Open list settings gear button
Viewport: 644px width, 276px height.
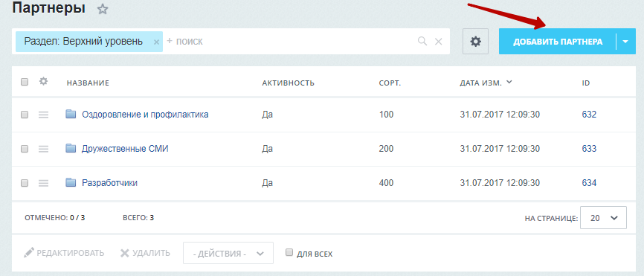click(x=476, y=42)
